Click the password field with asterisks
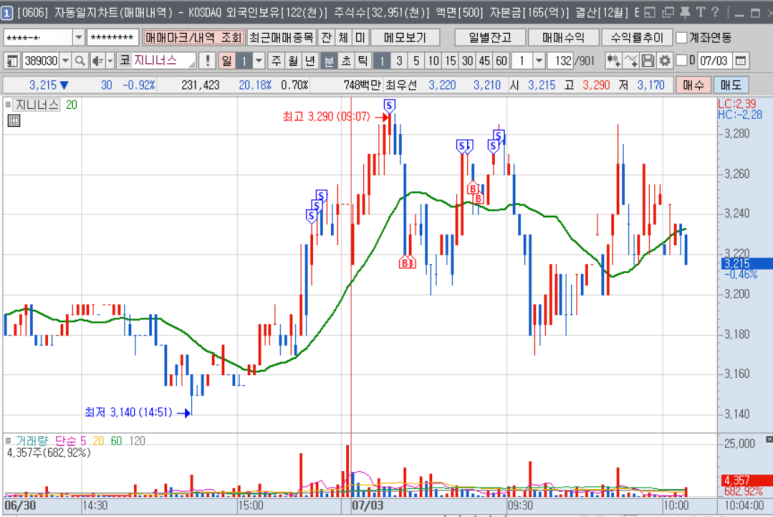This screenshot has width=773, height=517. pos(113,37)
